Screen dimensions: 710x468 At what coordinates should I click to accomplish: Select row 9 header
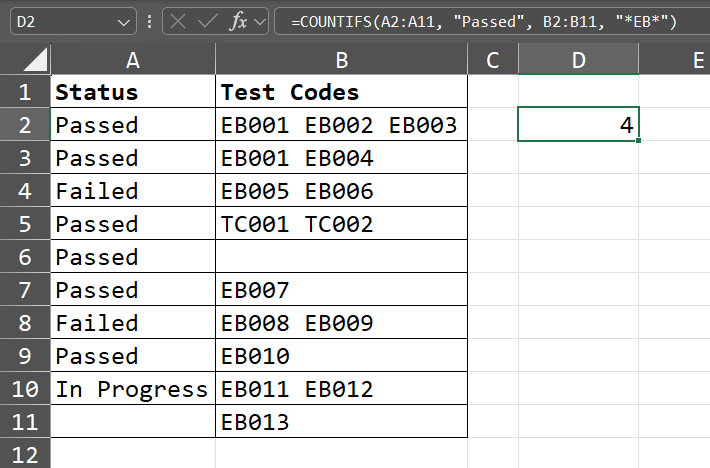pos(25,356)
